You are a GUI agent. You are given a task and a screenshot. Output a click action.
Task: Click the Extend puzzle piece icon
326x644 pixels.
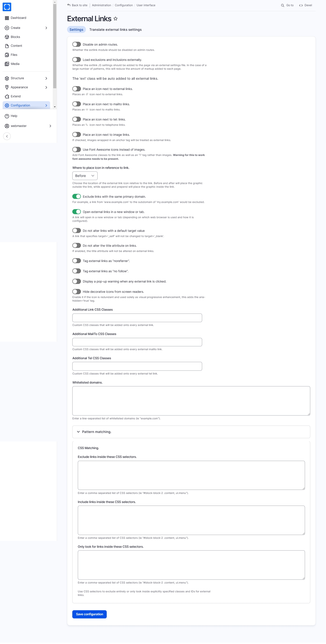pos(7,96)
